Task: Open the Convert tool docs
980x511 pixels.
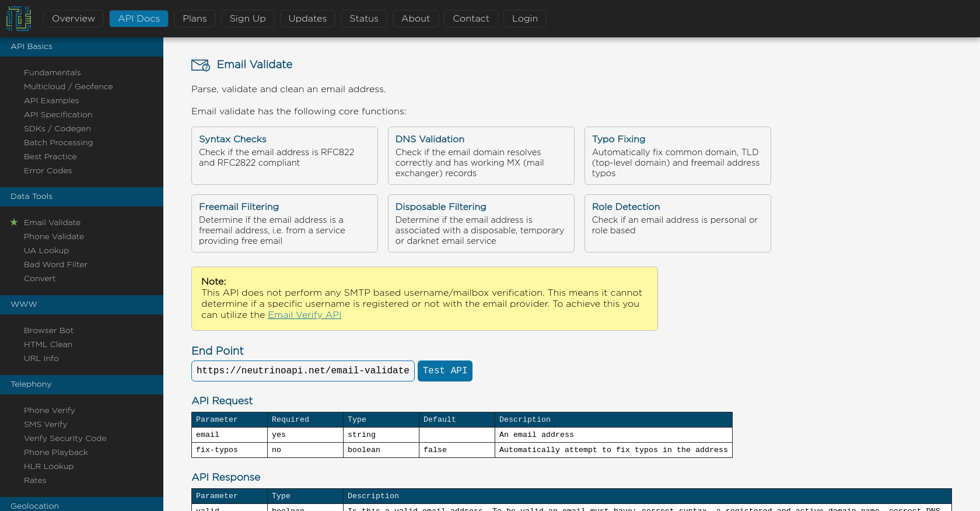Action: point(40,278)
